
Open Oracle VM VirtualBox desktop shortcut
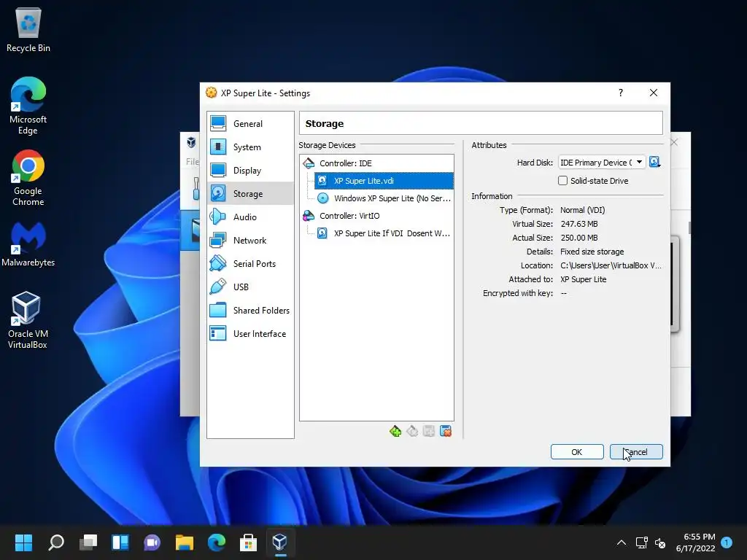28,320
